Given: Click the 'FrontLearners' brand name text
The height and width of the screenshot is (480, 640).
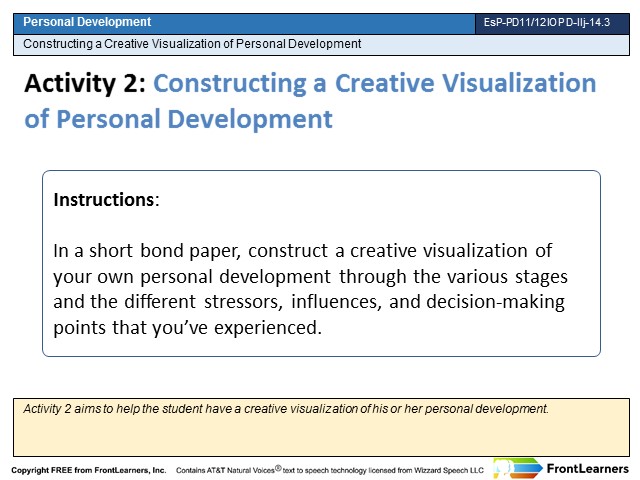Looking at the screenshot, I should [588, 469].
